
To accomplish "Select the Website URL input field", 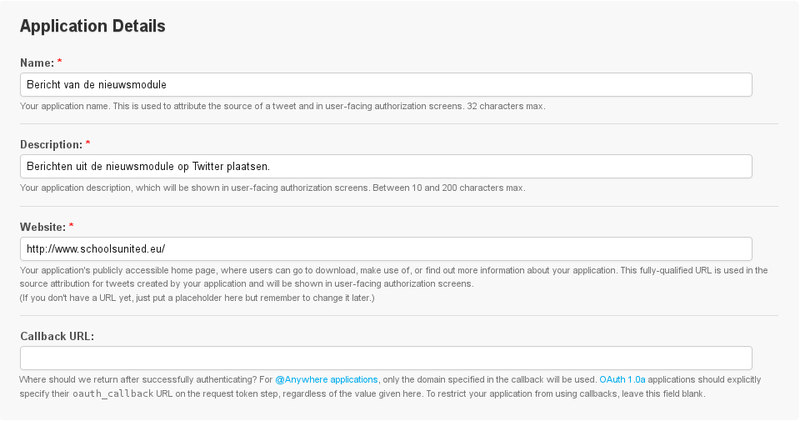I will coord(386,249).
